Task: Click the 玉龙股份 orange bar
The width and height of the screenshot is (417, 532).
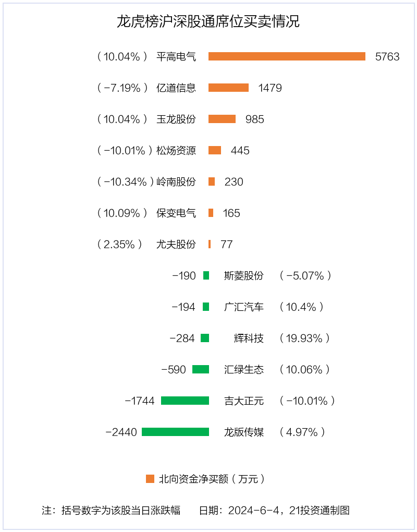Action: pos(222,119)
